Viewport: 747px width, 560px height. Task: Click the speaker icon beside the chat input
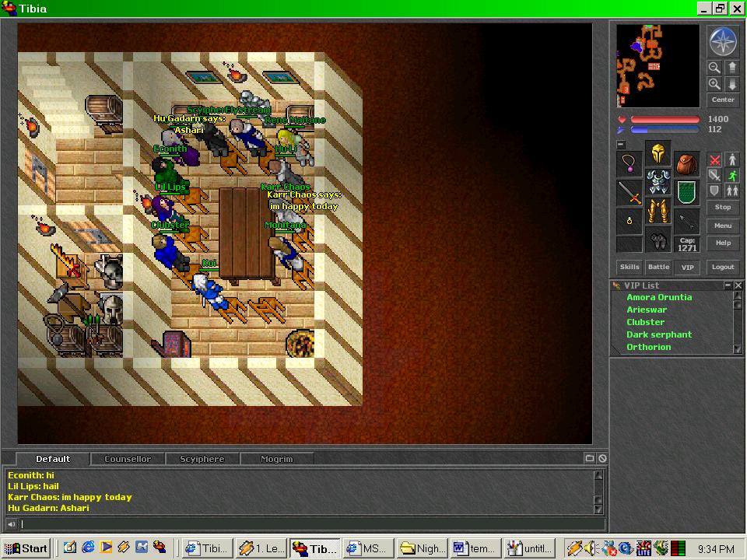coord(11,524)
